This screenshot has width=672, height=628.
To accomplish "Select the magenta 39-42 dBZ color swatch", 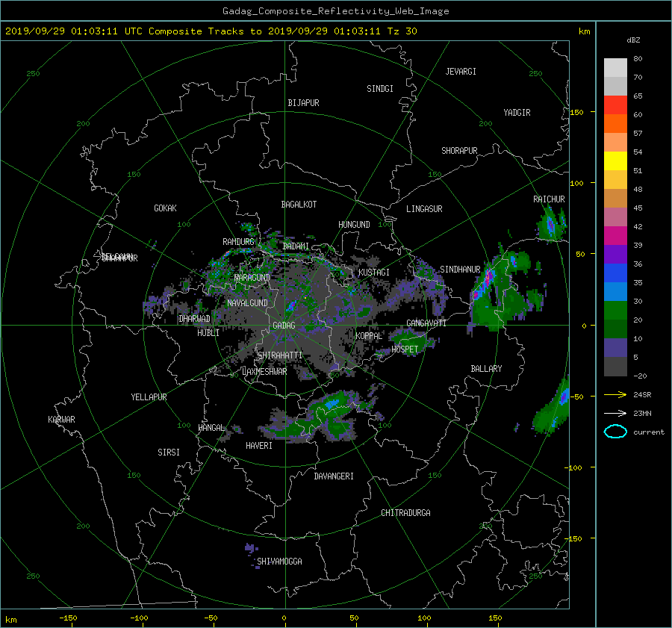I will (x=615, y=236).
